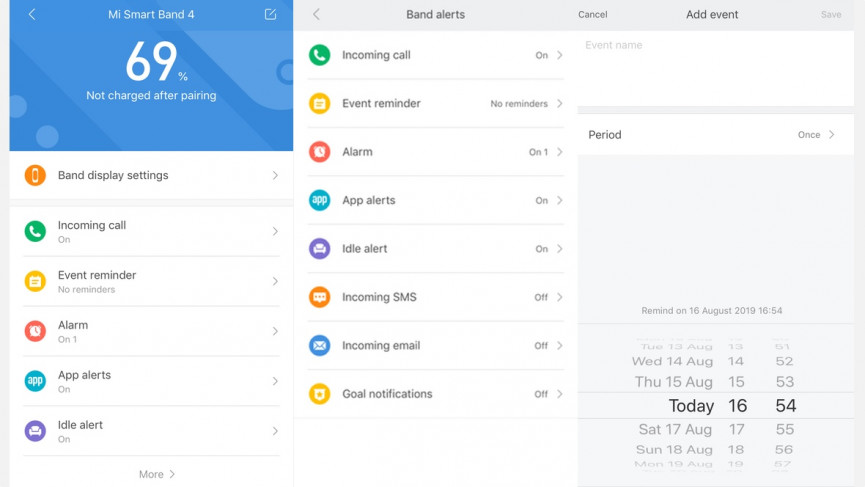The height and width of the screenshot is (487, 865).
Task: Tap 69% battery level display
Action: [x=157, y=62]
